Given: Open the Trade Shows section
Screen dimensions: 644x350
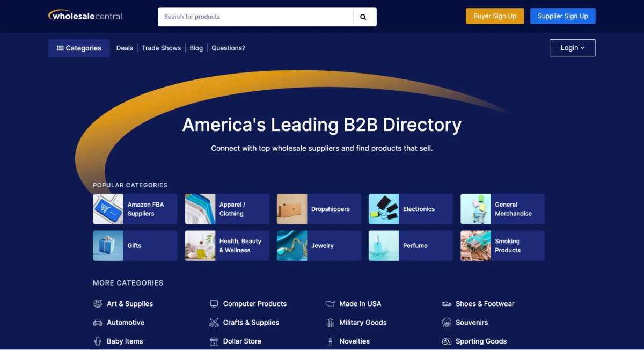Looking at the screenshot, I should (161, 48).
